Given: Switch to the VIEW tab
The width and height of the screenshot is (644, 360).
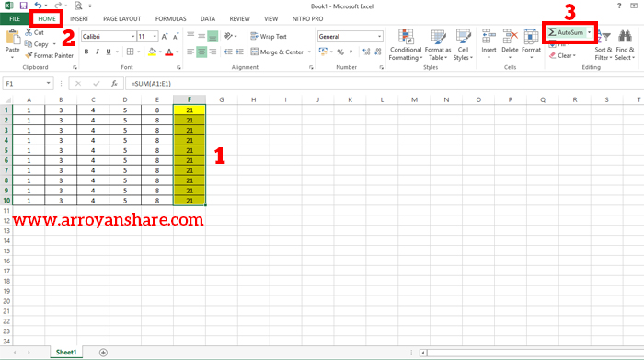Looking at the screenshot, I should coord(270,19).
